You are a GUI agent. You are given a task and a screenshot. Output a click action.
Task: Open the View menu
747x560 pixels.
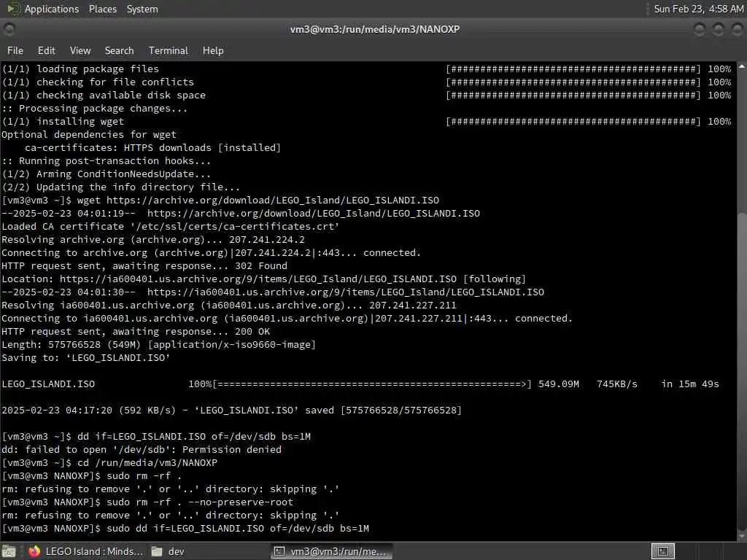point(80,50)
